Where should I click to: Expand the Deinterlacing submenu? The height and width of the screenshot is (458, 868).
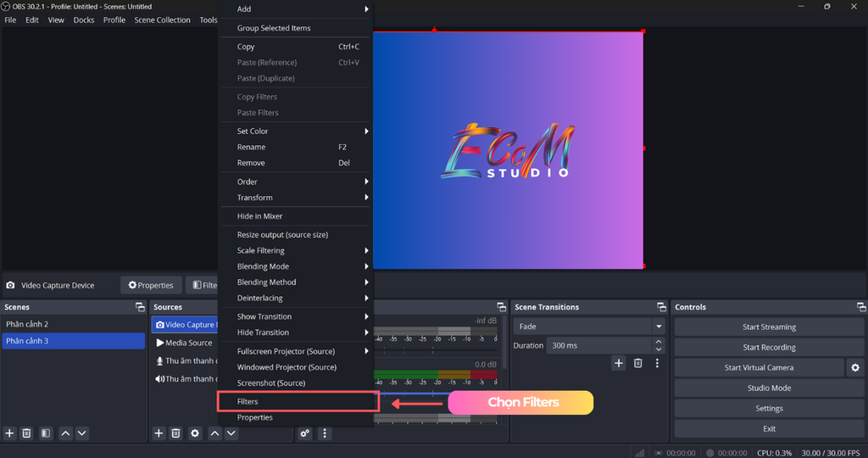pyautogui.click(x=296, y=298)
